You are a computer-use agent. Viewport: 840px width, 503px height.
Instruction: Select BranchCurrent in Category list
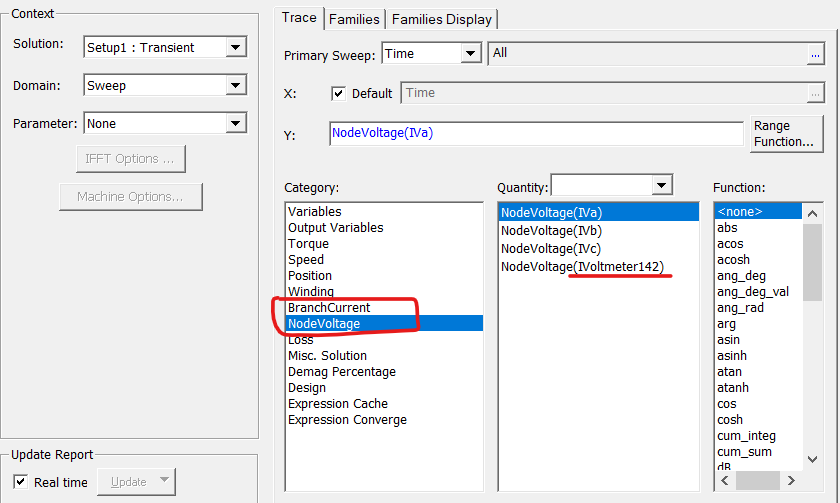pos(329,307)
